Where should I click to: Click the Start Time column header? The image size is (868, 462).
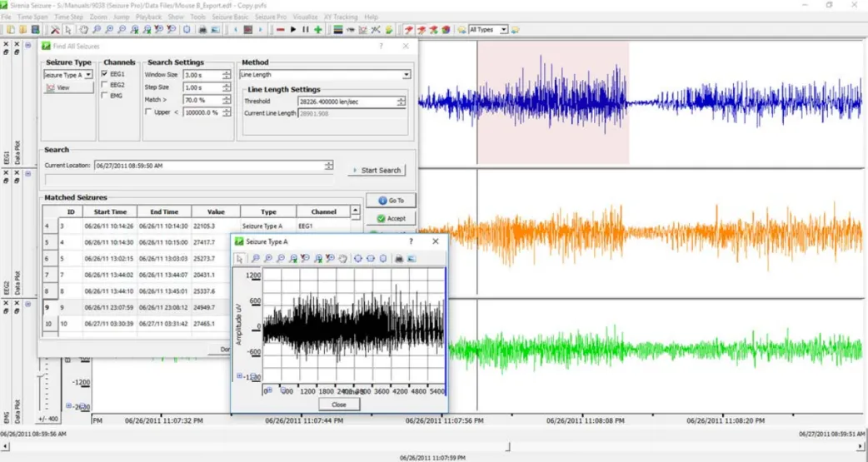coord(110,211)
